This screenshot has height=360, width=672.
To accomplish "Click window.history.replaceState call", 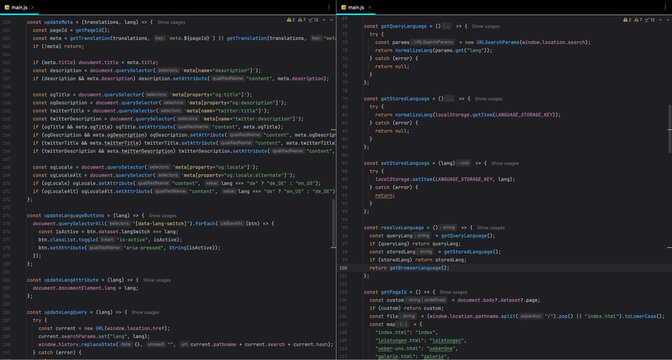I will (186, 345).
